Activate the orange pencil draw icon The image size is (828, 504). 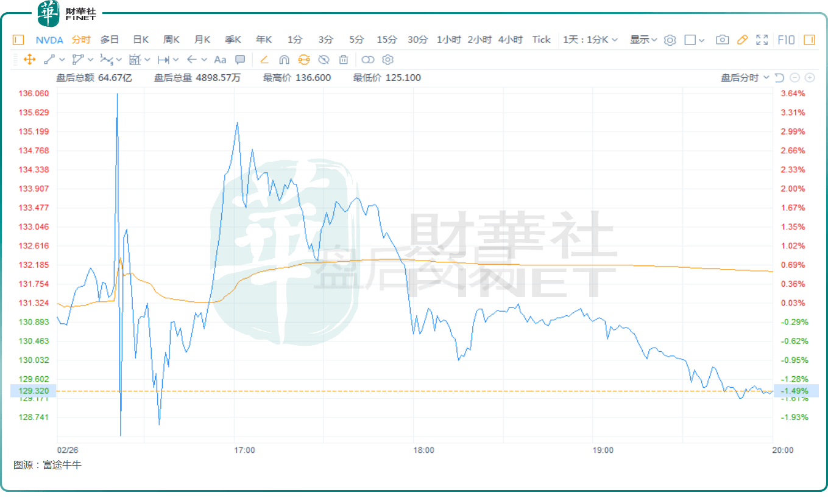click(x=742, y=40)
